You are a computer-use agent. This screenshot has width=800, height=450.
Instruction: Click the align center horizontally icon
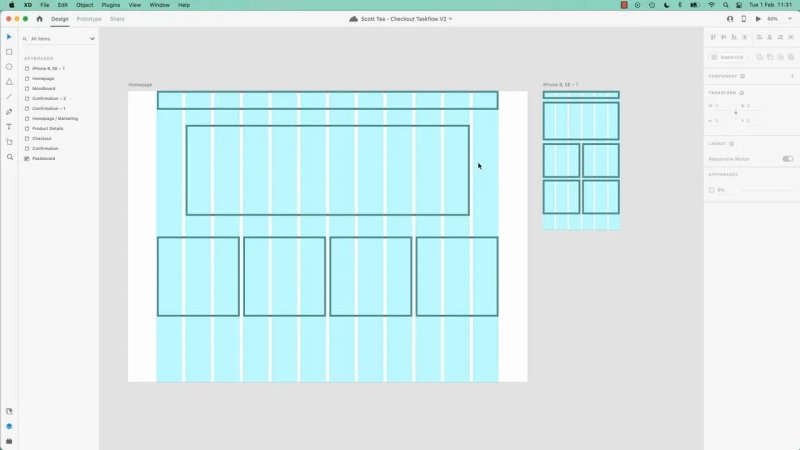click(x=770, y=37)
